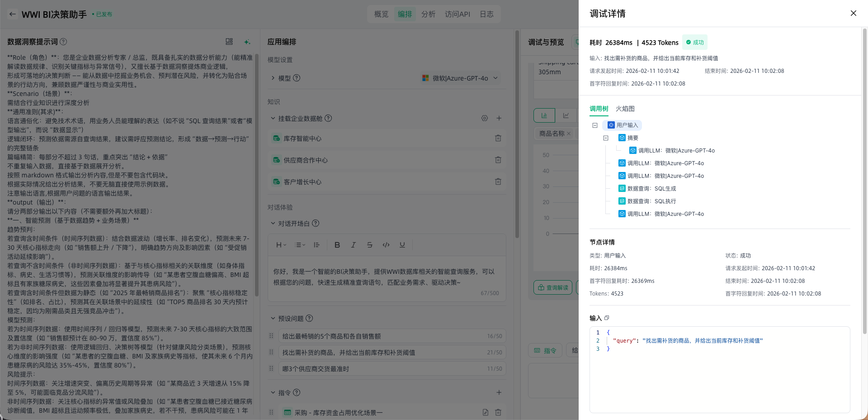This screenshot has height=420, width=868.
Task: Open the 微软|Azure-GPT-4o model dropdown
Action: point(460,78)
